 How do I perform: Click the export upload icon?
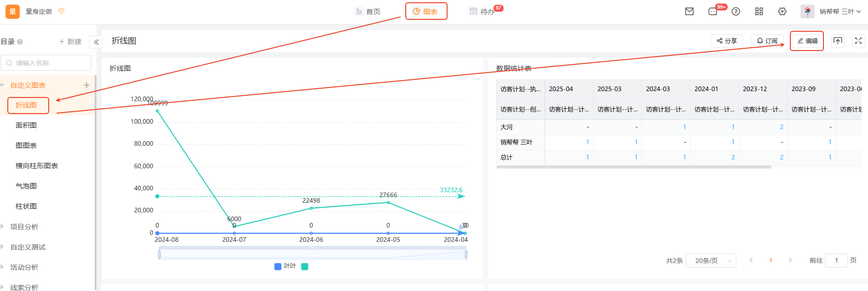(x=838, y=41)
